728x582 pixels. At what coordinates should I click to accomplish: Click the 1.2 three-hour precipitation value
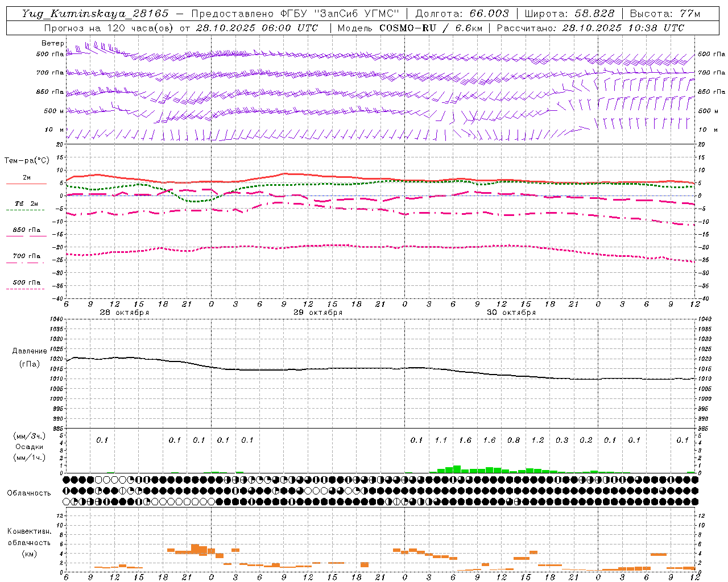tap(537, 440)
